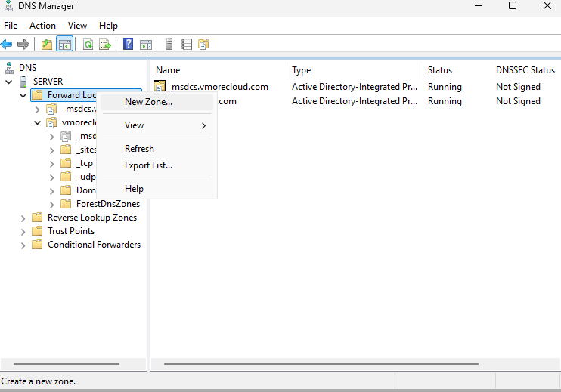561x392 pixels.
Task: Collapse the vmorecloud zone tree node
Action: 38,123
